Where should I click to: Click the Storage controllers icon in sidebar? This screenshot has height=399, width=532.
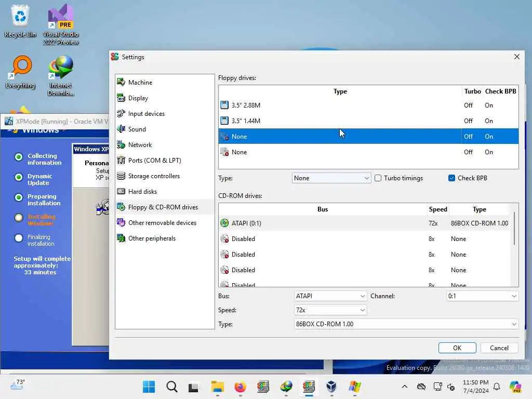point(121,176)
